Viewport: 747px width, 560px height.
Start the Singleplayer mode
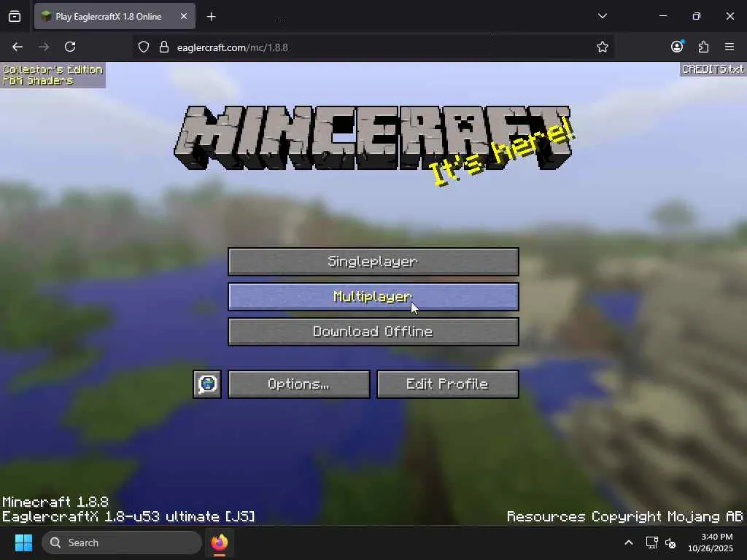click(x=373, y=262)
